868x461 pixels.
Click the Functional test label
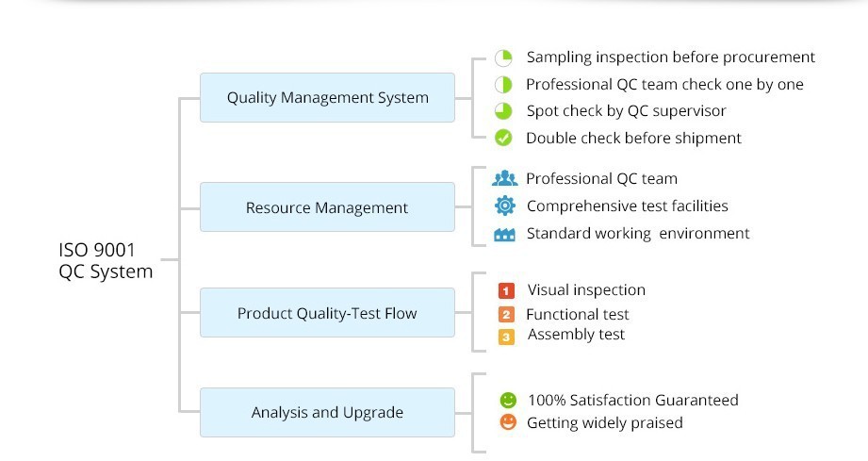pyautogui.click(x=577, y=314)
